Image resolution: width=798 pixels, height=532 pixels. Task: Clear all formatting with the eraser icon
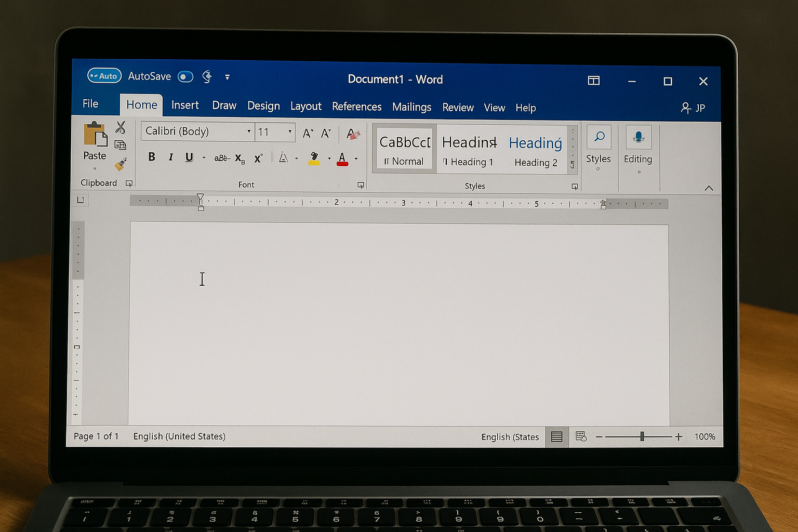[x=353, y=134]
